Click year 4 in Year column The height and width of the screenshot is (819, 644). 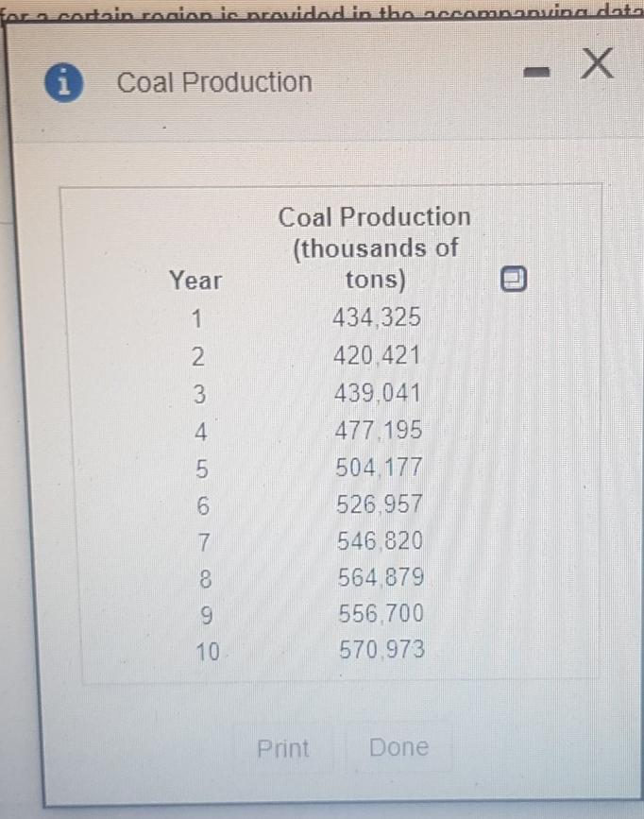point(200,432)
